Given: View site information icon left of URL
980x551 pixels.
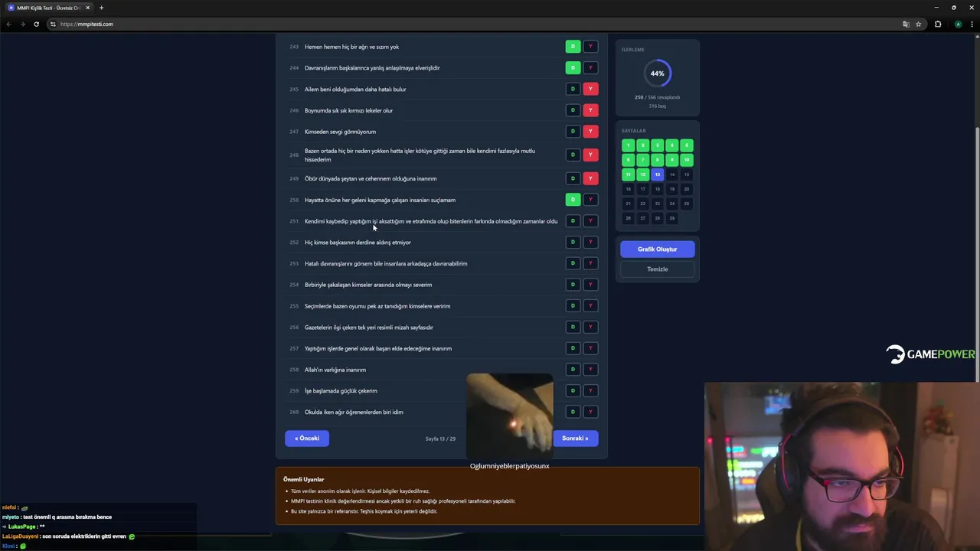Looking at the screenshot, I should point(53,24).
